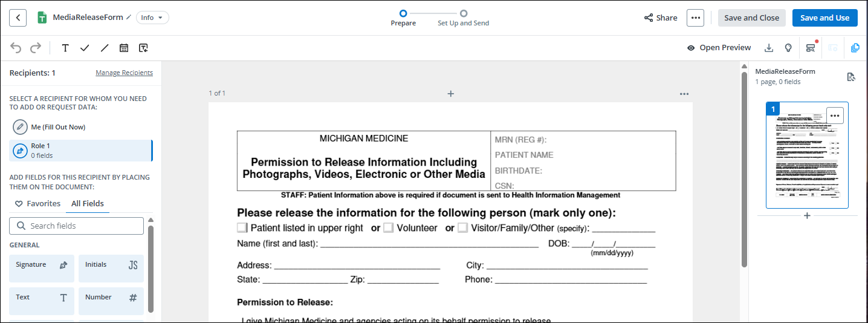Click the fields list scrollbar

point(151,269)
